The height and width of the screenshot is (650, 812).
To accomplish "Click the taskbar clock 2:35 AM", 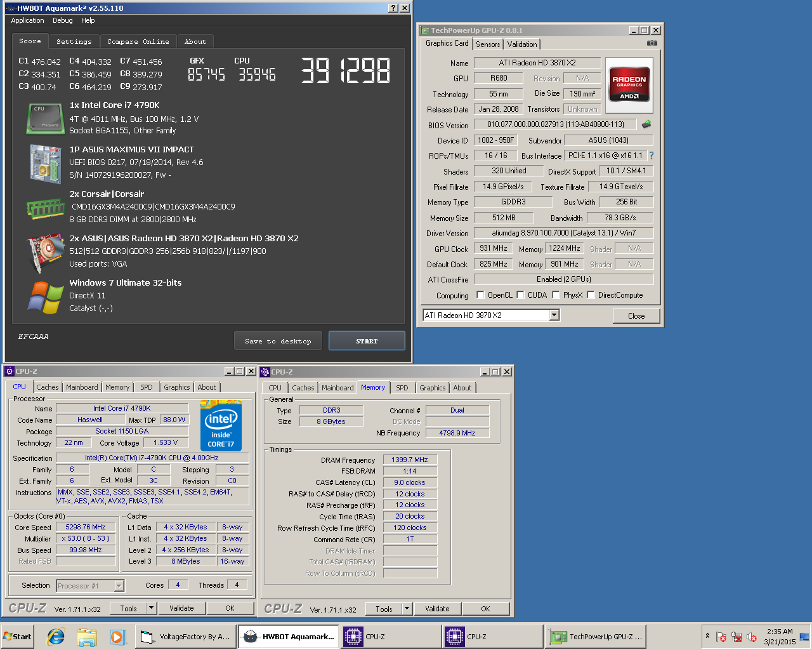I will click(780, 632).
